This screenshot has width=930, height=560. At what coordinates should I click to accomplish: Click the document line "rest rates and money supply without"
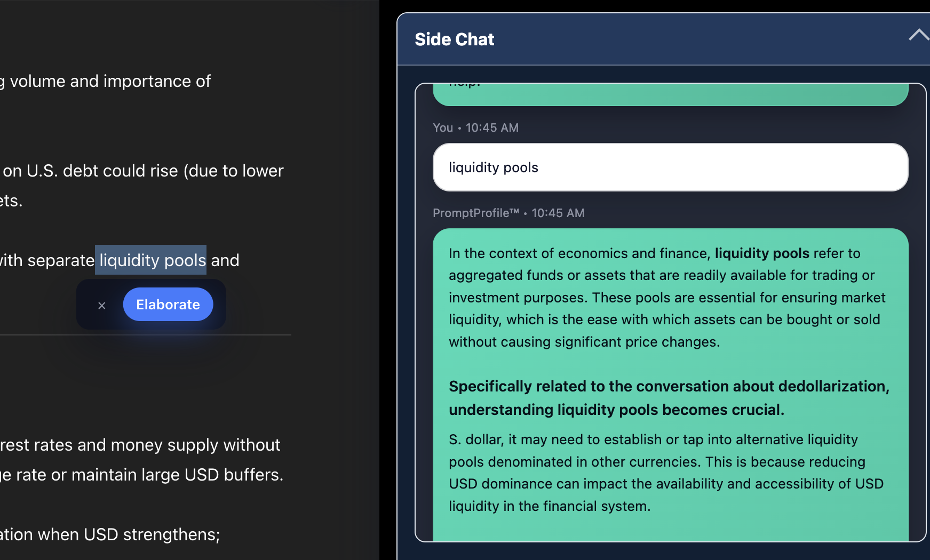coord(140,445)
